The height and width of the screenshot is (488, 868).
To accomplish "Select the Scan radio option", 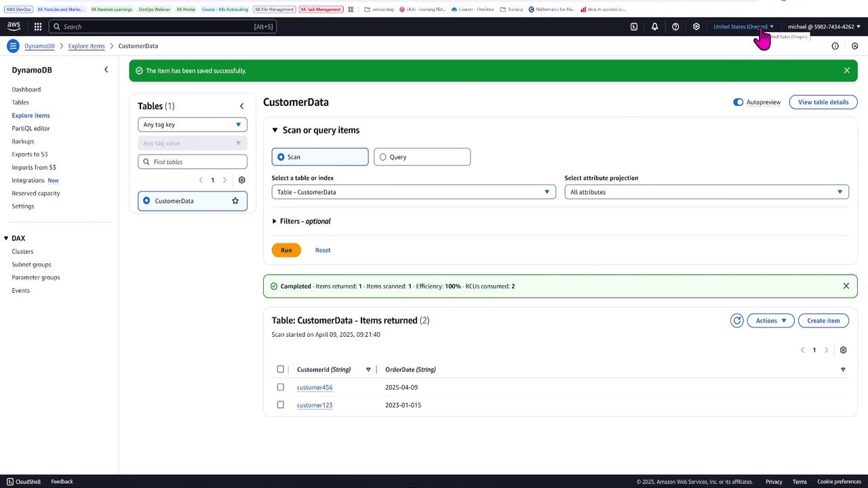I will (281, 157).
